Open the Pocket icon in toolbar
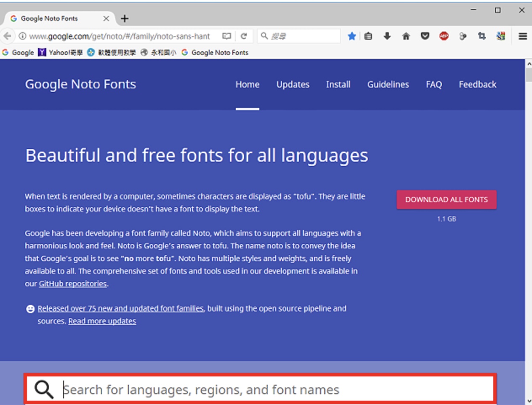The height and width of the screenshot is (405, 532). pos(425,36)
